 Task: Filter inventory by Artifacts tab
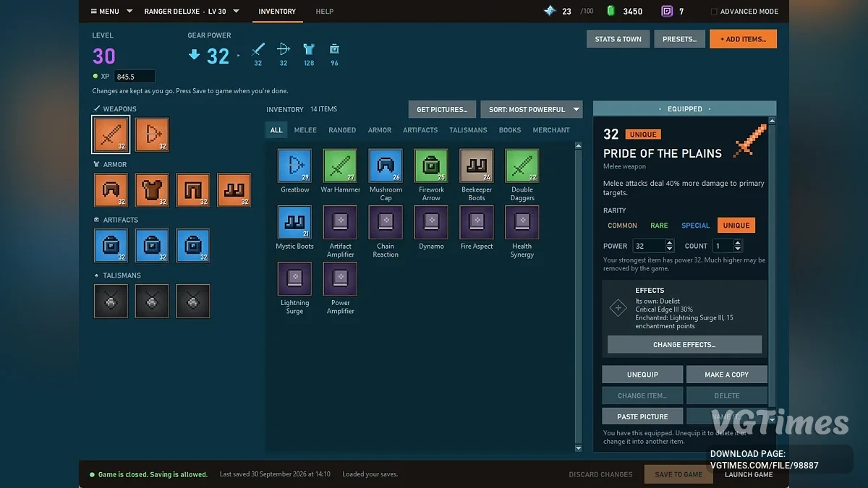(420, 130)
